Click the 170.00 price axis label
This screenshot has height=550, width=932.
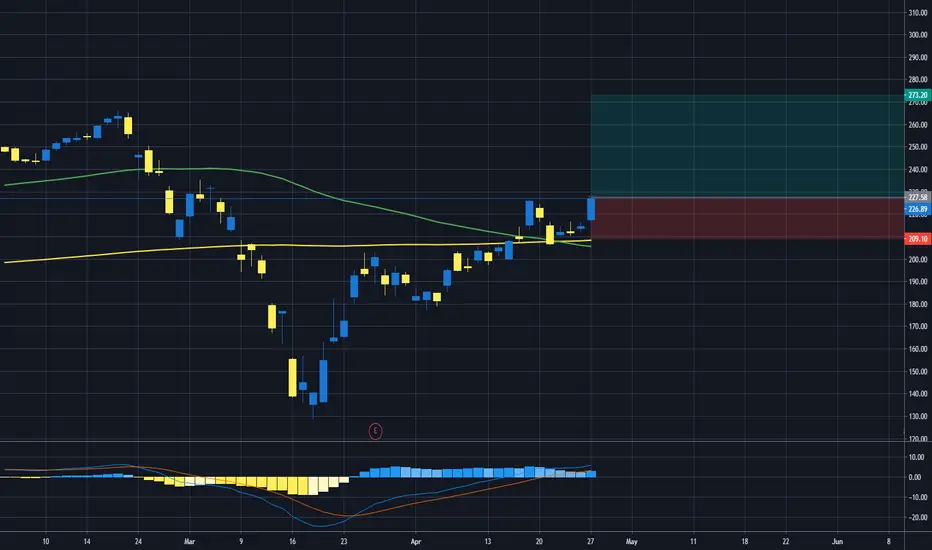(918, 326)
